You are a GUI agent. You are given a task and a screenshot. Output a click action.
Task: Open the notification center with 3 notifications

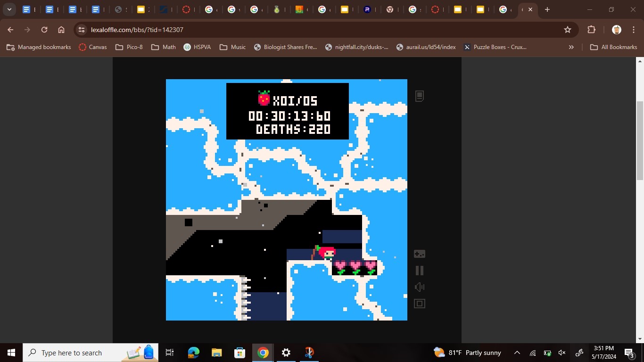click(x=630, y=353)
